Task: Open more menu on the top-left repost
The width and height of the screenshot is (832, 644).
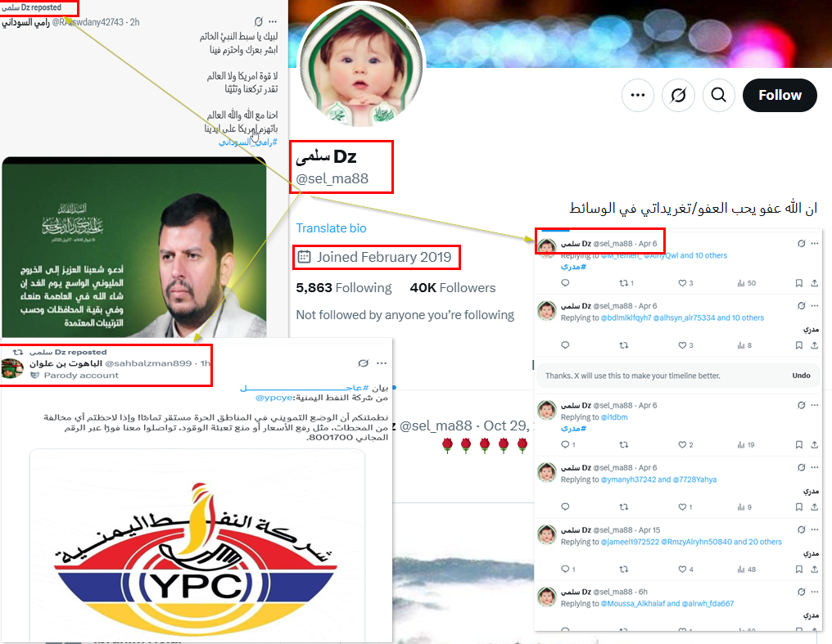Action: click(x=273, y=22)
